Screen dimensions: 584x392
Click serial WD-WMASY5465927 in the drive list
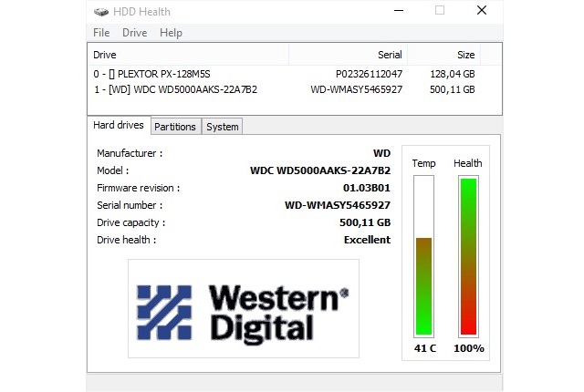click(357, 89)
